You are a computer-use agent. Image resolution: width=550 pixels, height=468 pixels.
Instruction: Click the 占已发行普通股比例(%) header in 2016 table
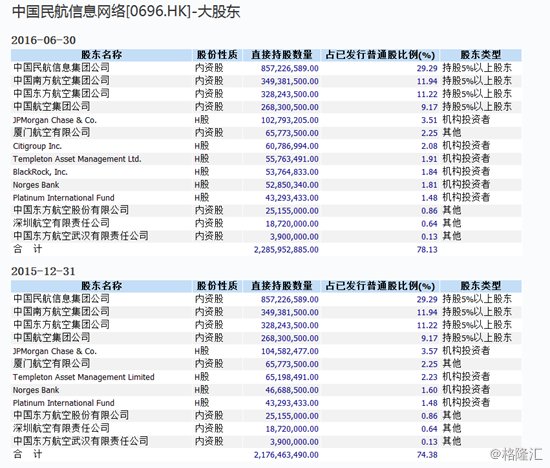coord(380,55)
